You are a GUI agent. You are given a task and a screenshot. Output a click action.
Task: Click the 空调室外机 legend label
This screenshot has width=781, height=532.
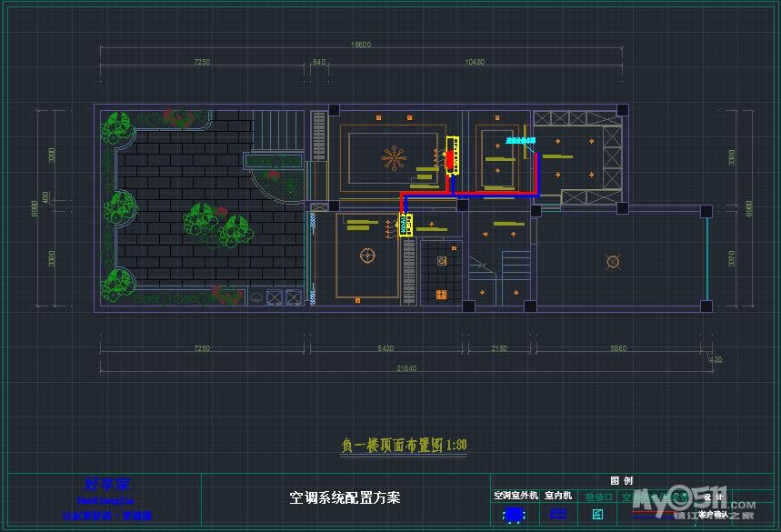tap(516, 497)
